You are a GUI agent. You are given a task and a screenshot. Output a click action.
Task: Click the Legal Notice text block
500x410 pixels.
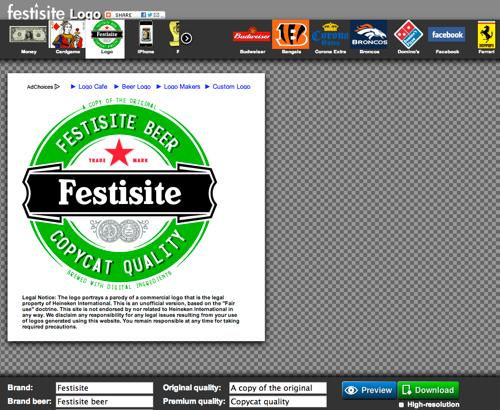(x=131, y=312)
